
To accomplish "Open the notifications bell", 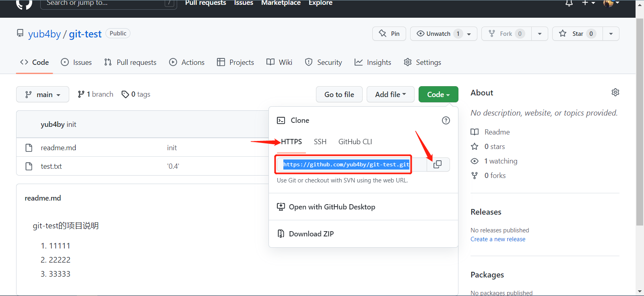I will tap(569, 3).
